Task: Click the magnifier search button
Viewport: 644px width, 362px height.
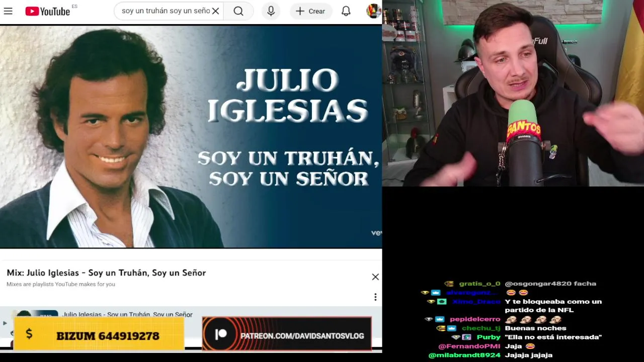Action: pos(238,11)
